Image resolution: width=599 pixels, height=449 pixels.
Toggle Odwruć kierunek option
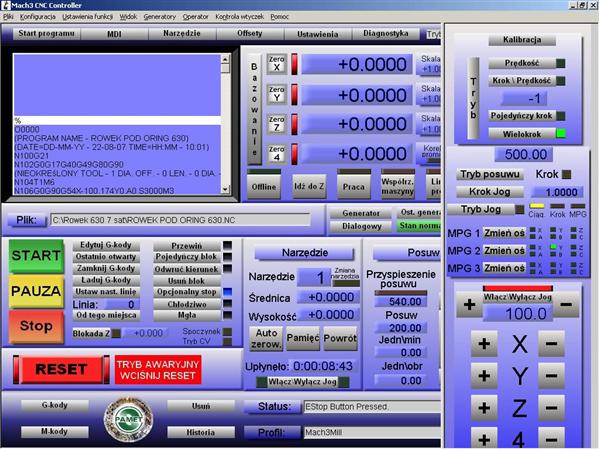187,269
